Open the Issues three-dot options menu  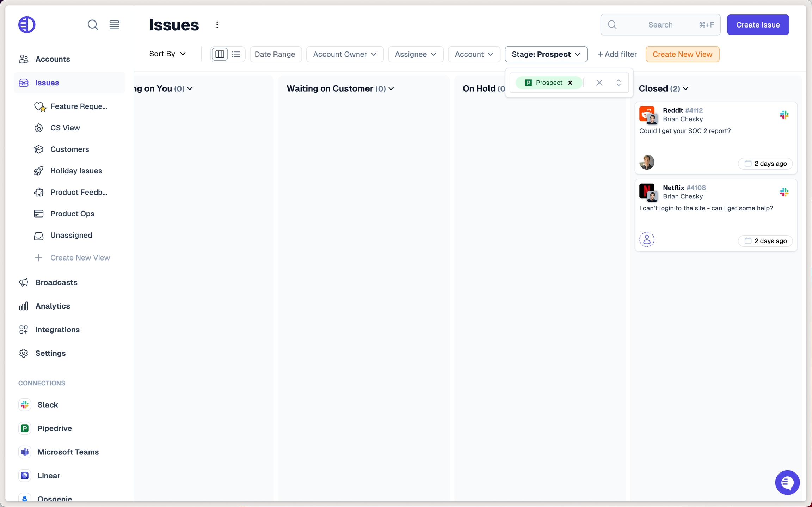pyautogui.click(x=217, y=25)
